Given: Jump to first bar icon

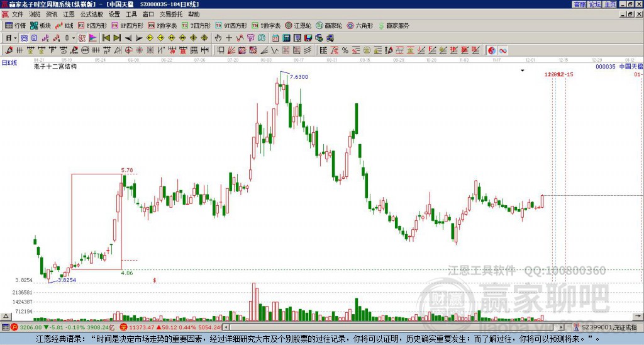Looking at the screenshot, I should pos(106,38).
